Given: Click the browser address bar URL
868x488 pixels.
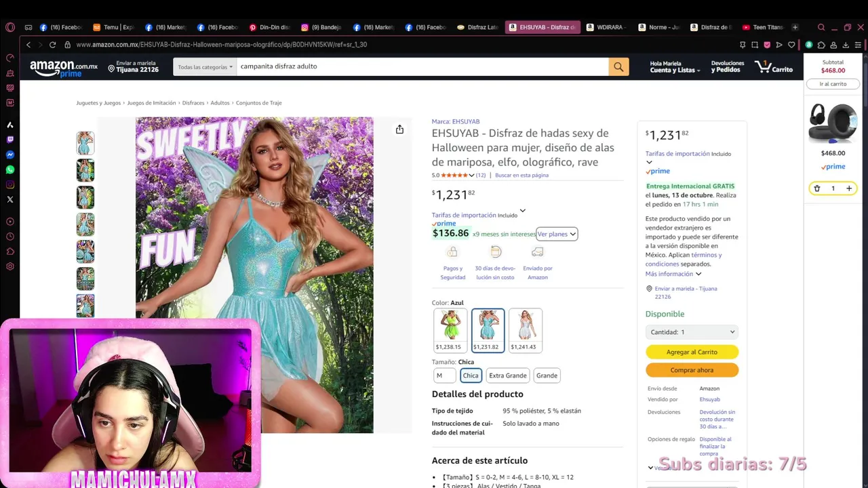Looking at the screenshot, I should click(222, 45).
